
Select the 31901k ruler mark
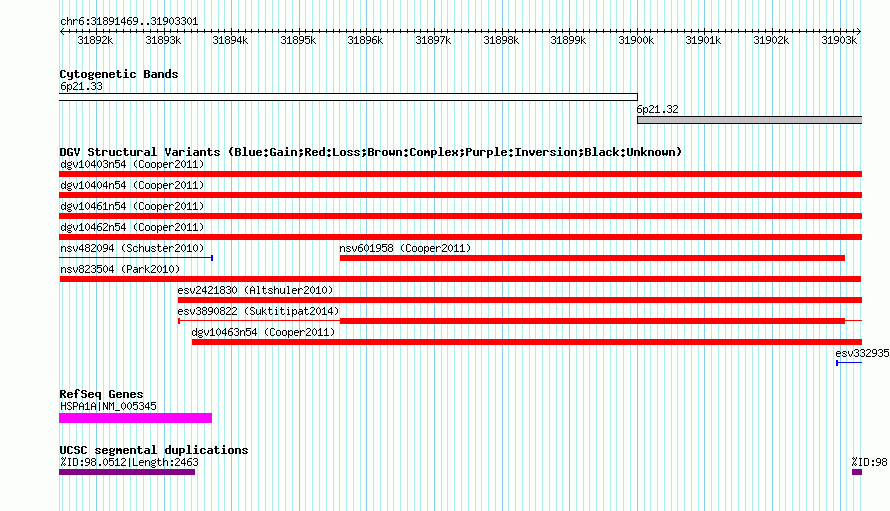coord(703,40)
